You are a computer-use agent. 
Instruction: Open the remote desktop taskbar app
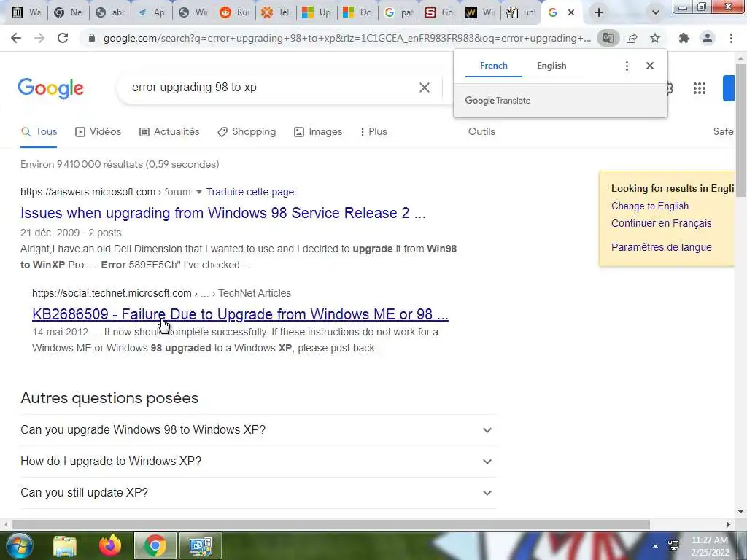200,546
